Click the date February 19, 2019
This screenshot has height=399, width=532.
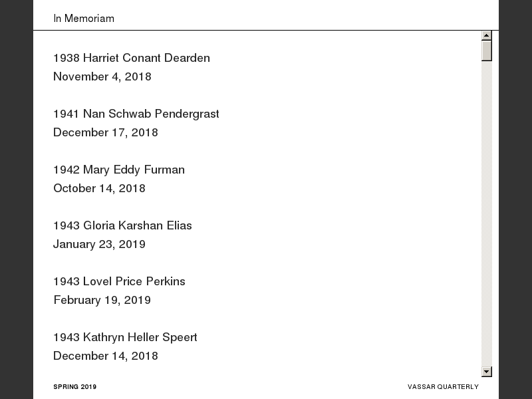pos(102,300)
